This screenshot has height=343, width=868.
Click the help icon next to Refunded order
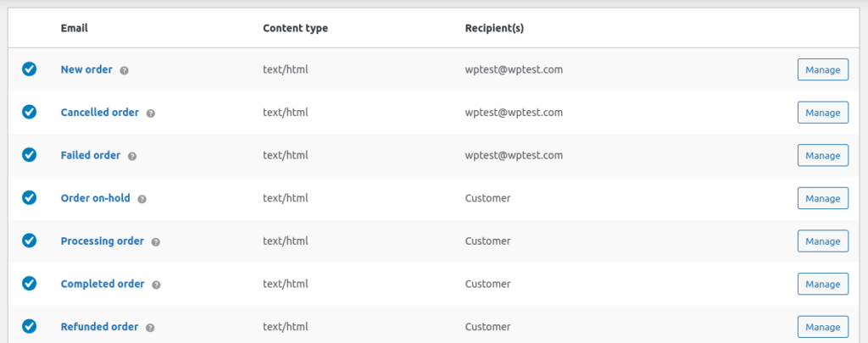(150, 328)
